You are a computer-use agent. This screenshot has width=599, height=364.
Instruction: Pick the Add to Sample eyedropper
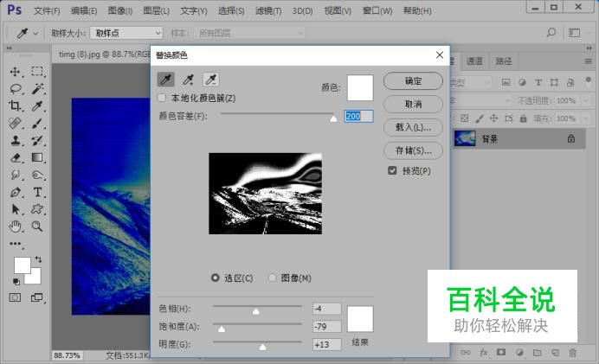(x=188, y=80)
